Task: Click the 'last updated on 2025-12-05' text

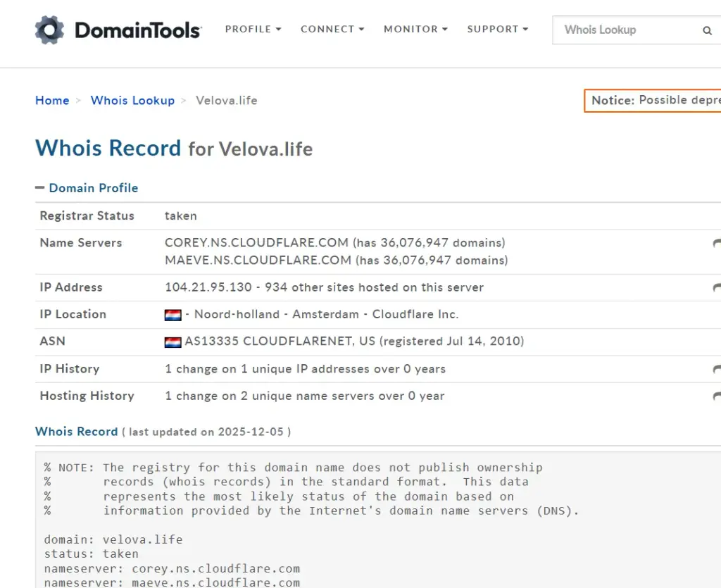Action: (206, 432)
